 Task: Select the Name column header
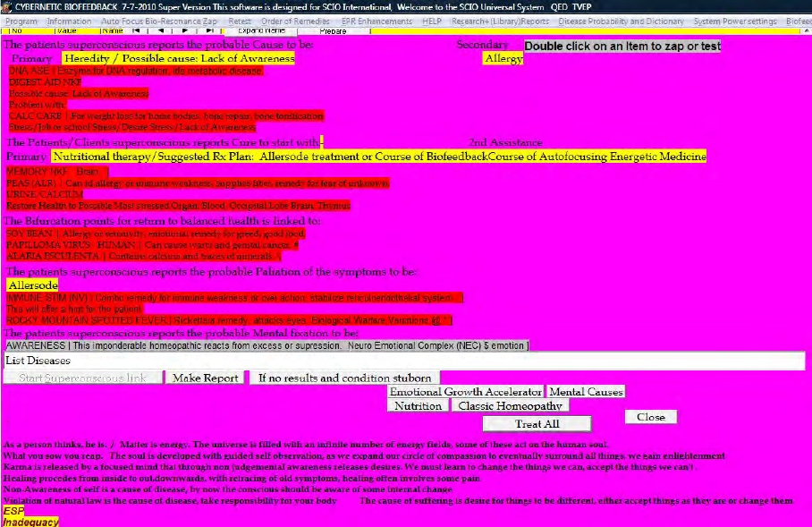point(112,30)
